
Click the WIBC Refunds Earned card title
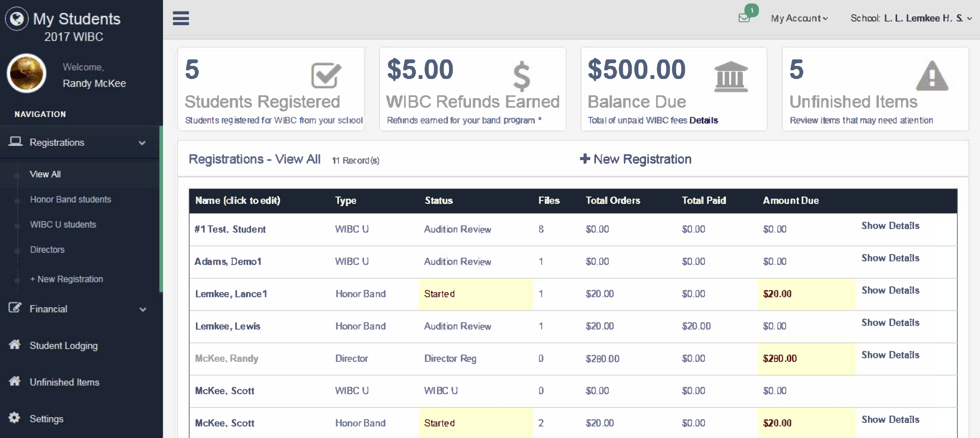pyautogui.click(x=473, y=102)
